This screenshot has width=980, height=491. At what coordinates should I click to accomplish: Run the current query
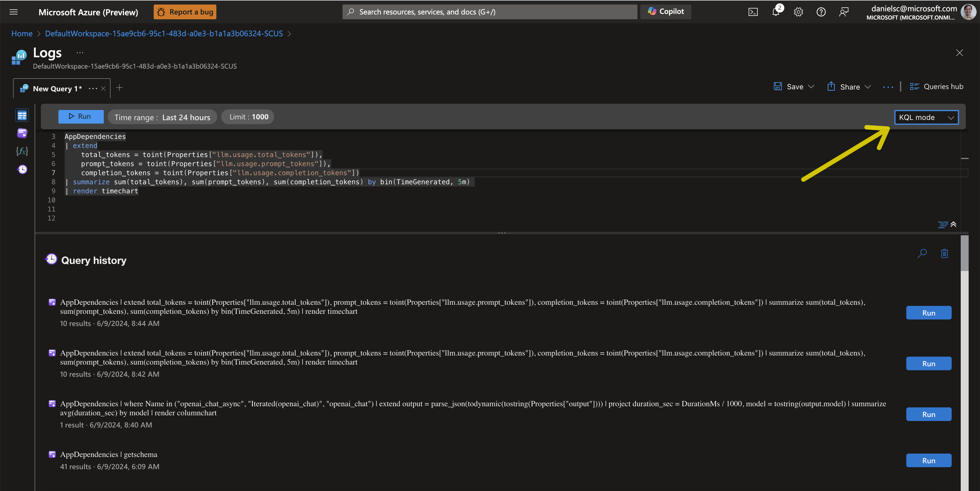[x=81, y=117]
